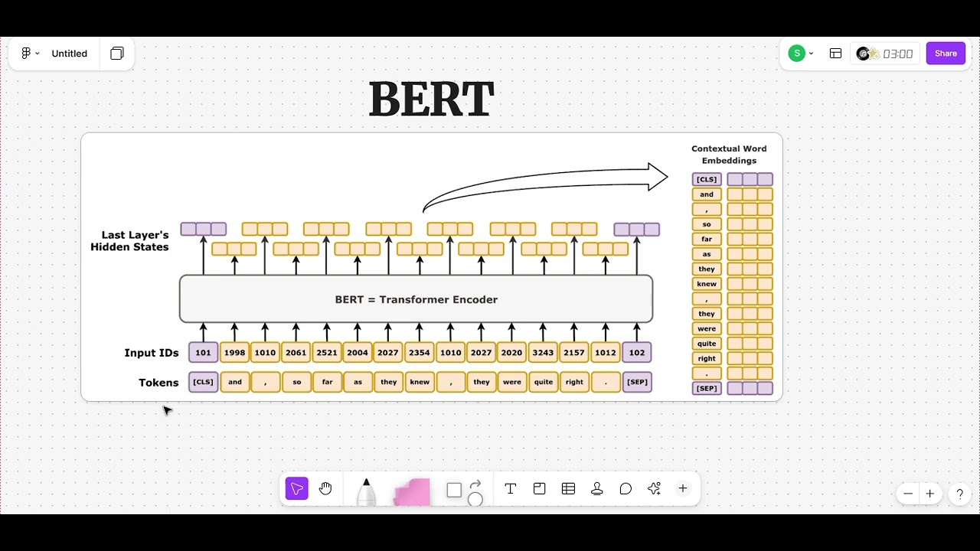Click the layout panel icon near timer
Viewport: 980px width, 551px height.
836,54
